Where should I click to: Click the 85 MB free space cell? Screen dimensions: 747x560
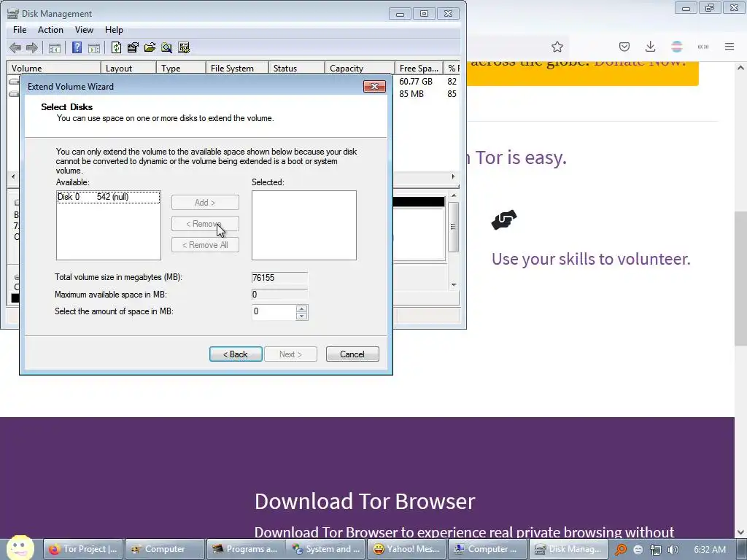tap(411, 94)
